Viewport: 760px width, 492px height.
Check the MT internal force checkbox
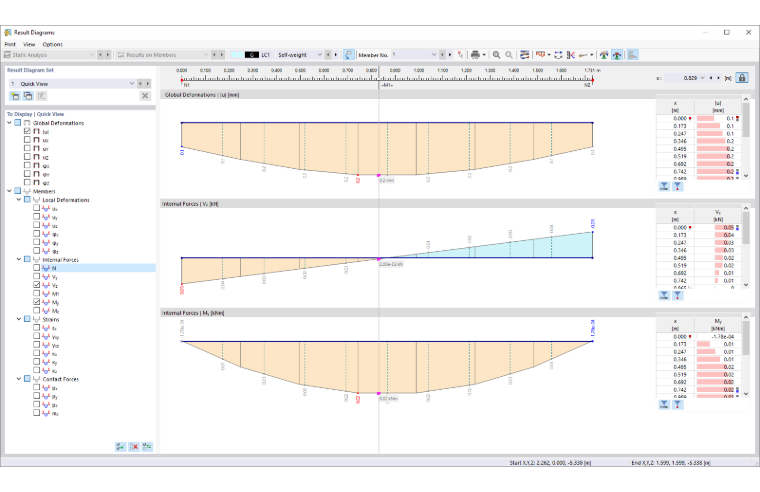tap(37, 293)
